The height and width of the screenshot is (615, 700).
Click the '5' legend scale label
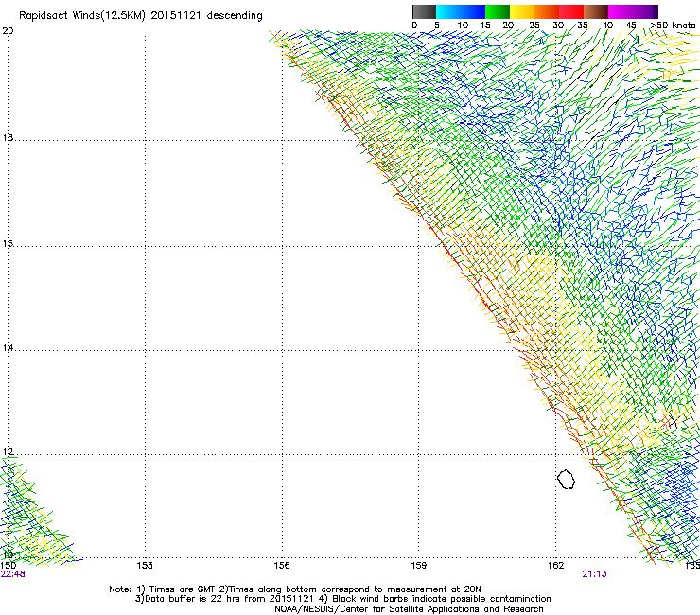tap(437, 26)
